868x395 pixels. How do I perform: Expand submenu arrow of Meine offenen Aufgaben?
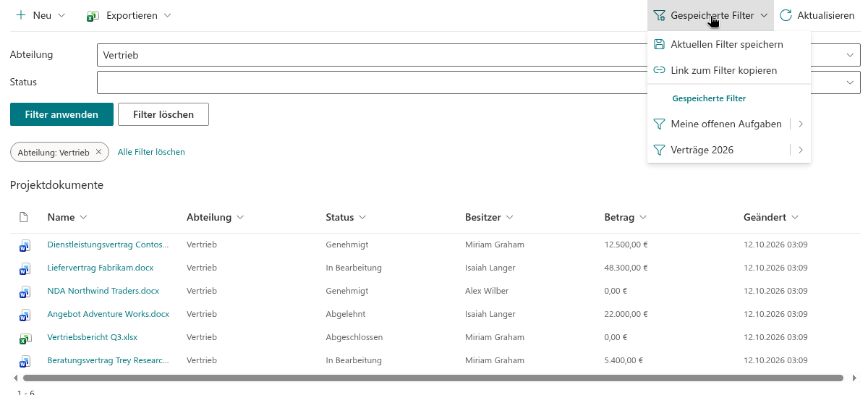coord(801,124)
